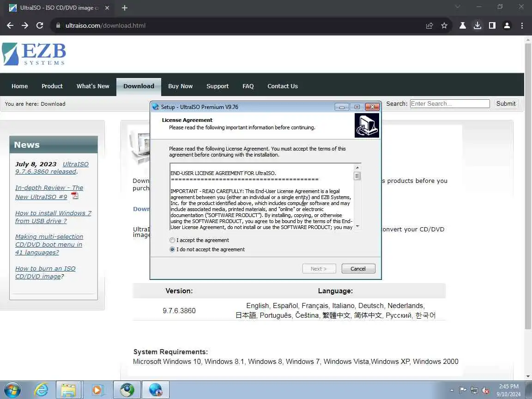
Task: Open the UltraISO 9.7.6.3860 released link
Action: [52, 168]
